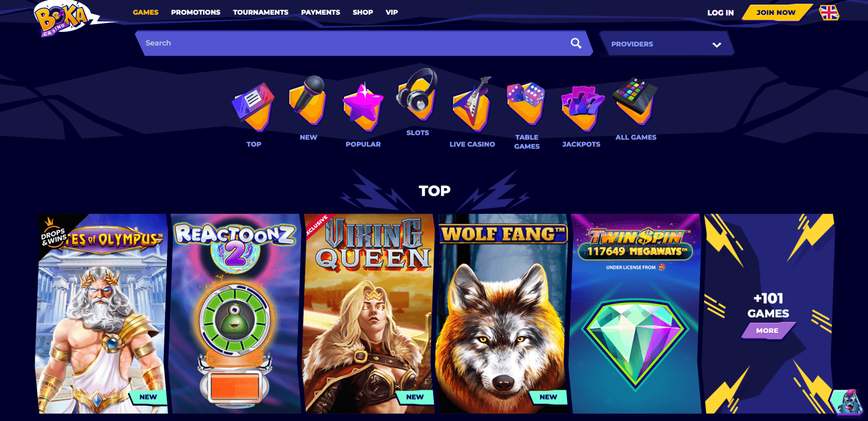Viewport: 868px width, 421px height.
Task: Click the MORE games button
Action: 767,331
